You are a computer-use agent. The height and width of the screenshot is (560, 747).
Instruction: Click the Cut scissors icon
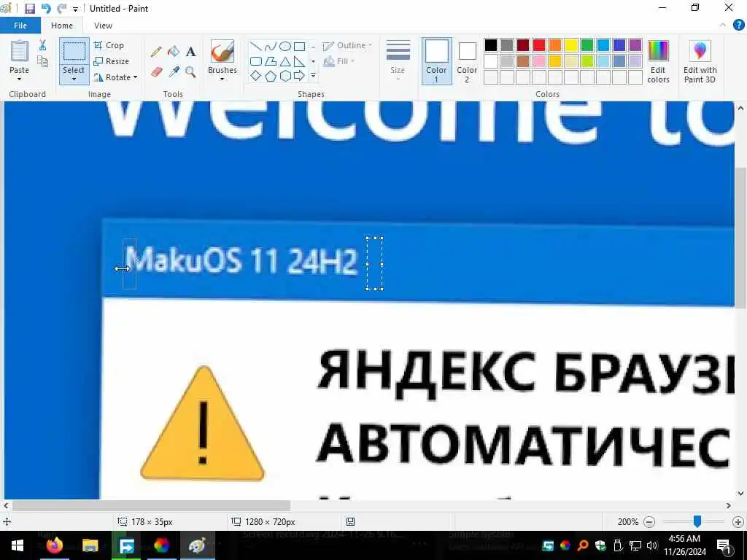point(43,45)
